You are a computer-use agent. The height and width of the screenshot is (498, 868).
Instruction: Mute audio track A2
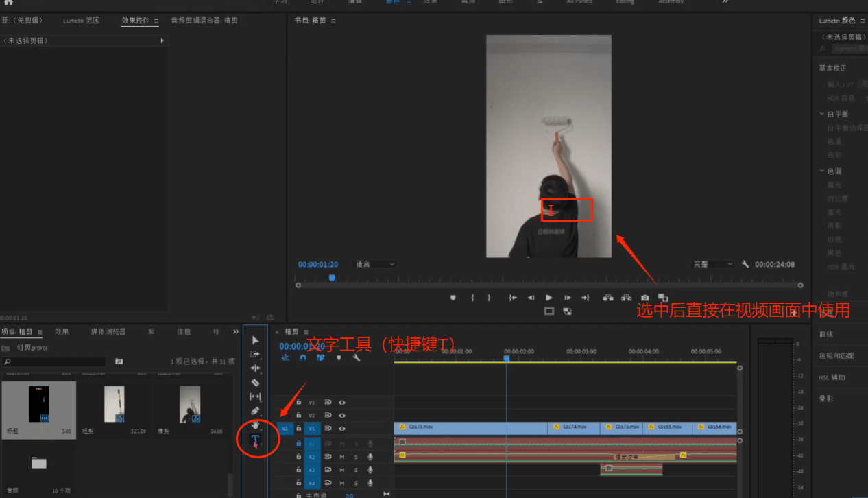click(x=341, y=457)
